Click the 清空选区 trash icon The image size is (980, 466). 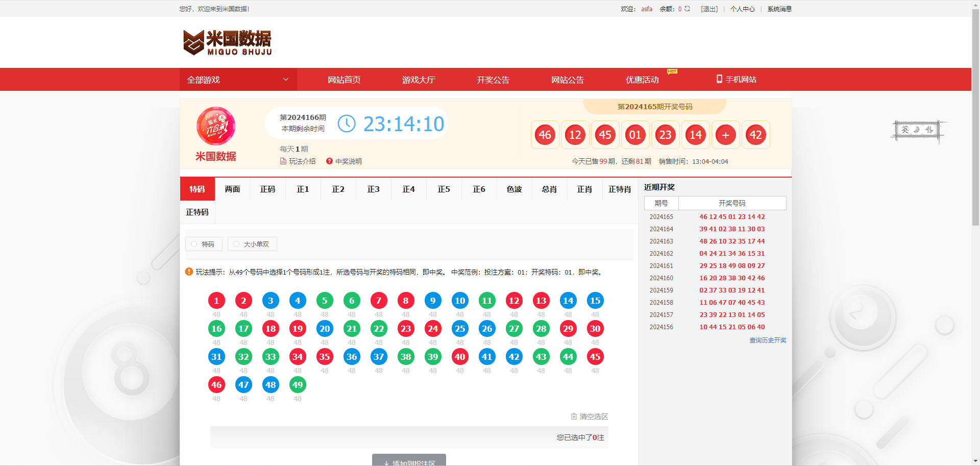click(x=574, y=416)
